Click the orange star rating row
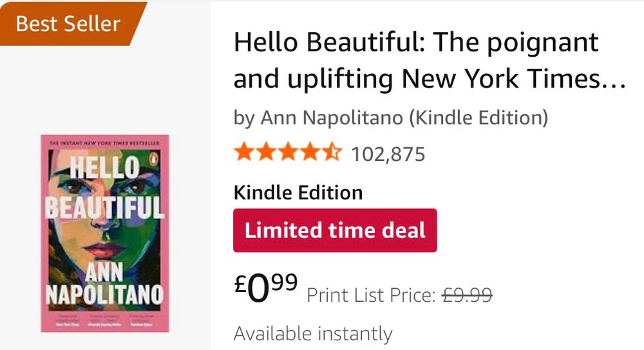Viewport: 644px width, 350px height. pos(288,153)
